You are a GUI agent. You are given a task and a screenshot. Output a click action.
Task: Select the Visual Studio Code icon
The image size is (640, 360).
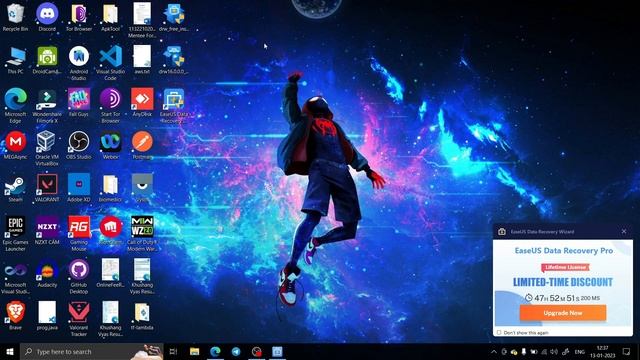[111, 63]
